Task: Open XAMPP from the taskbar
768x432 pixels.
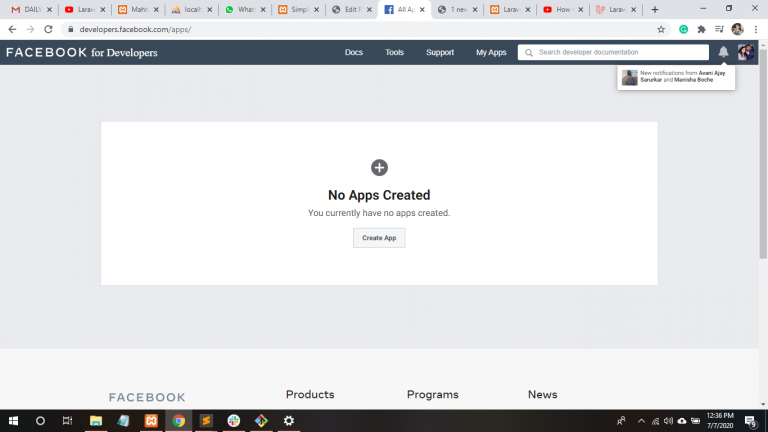Action: click(151, 421)
